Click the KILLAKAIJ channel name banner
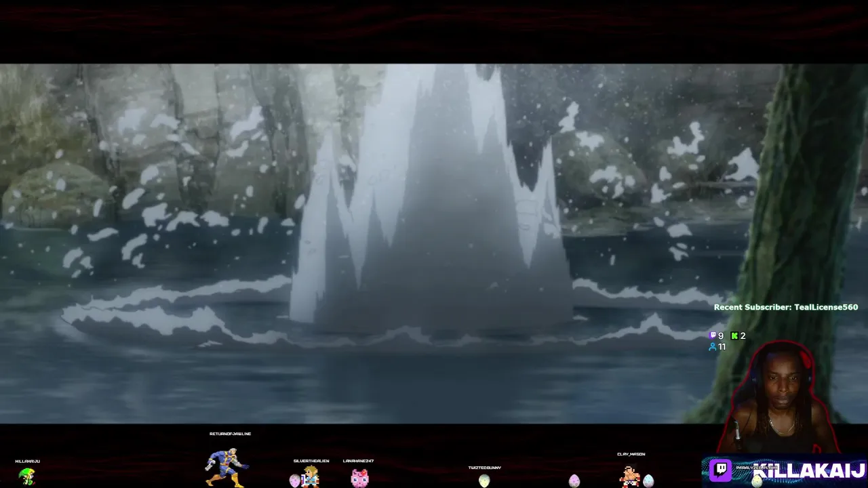Viewport: 868px width, 488px height. (809, 470)
